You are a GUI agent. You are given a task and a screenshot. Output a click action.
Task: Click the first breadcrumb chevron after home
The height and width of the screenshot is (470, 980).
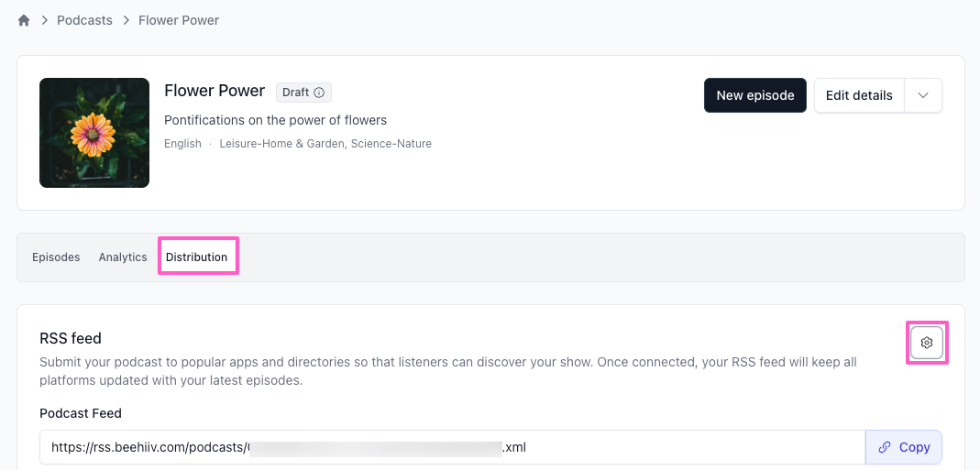tap(43, 20)
